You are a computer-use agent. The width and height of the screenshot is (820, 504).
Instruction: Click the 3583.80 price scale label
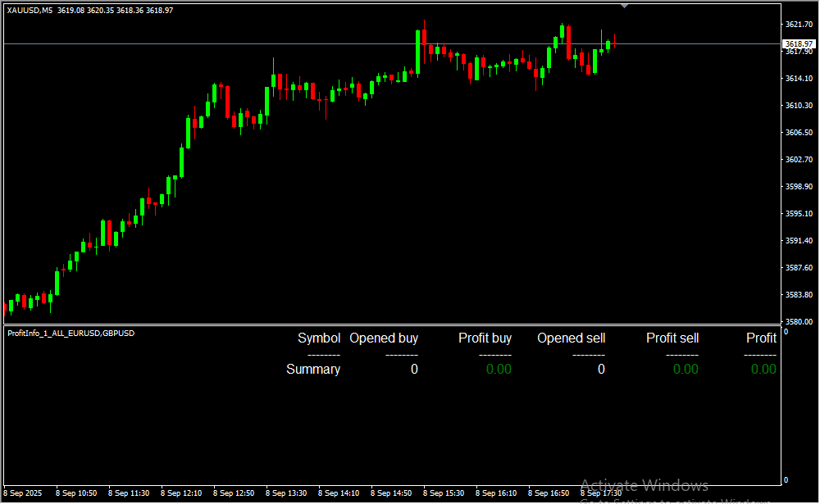798,295
